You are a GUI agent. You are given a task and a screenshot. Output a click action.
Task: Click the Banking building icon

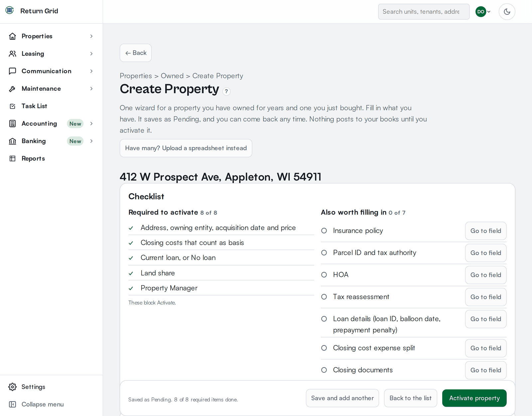13,141
